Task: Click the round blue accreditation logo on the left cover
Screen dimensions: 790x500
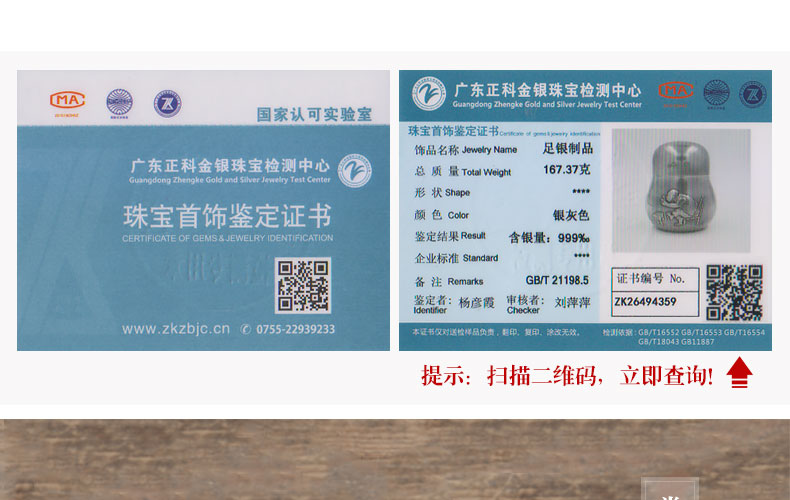Action: tap(119, 102)
